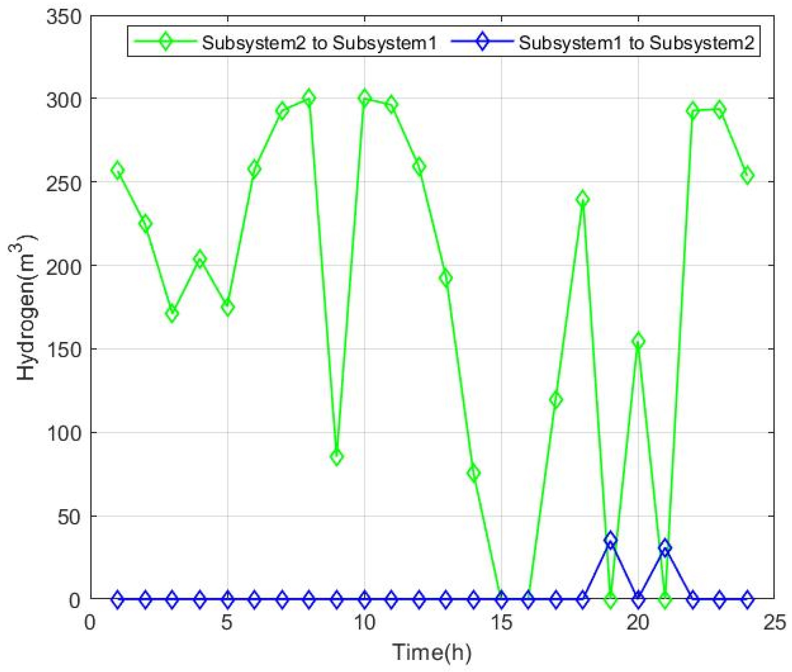Image resolution: width=792 pixels, height=672 pixels.
Task: Click the last green marker at hour 24
Action: point(748,175)
